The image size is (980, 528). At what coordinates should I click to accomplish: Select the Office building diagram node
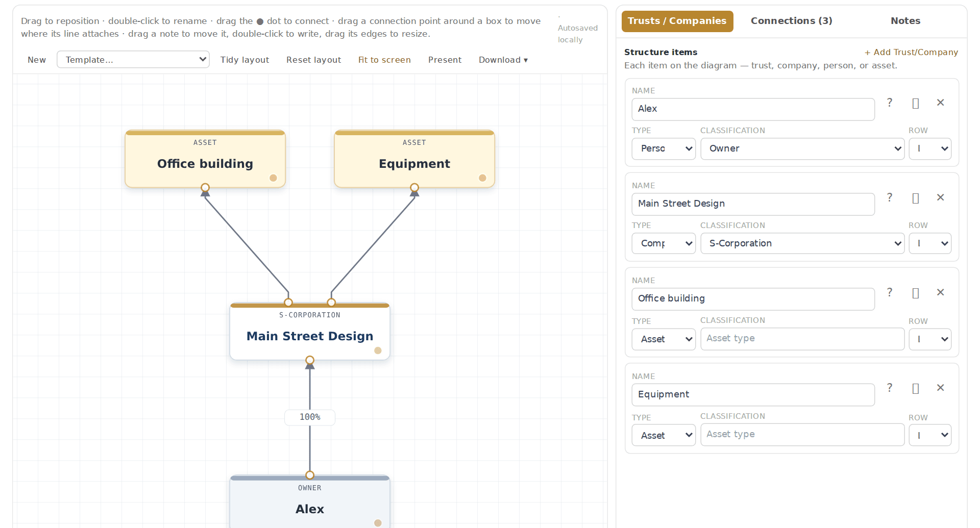[x=205, y=159]
